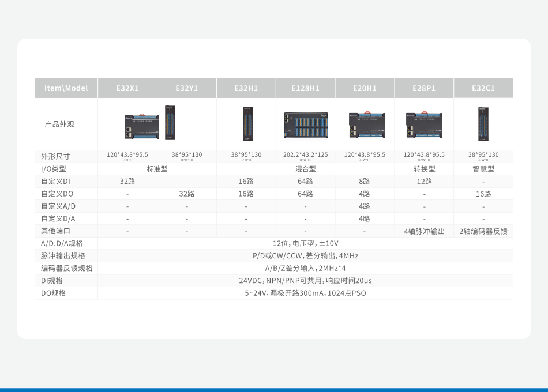548x392 pixels.
Task: Click the E20H1 controller product image
Action: point(367,125)
